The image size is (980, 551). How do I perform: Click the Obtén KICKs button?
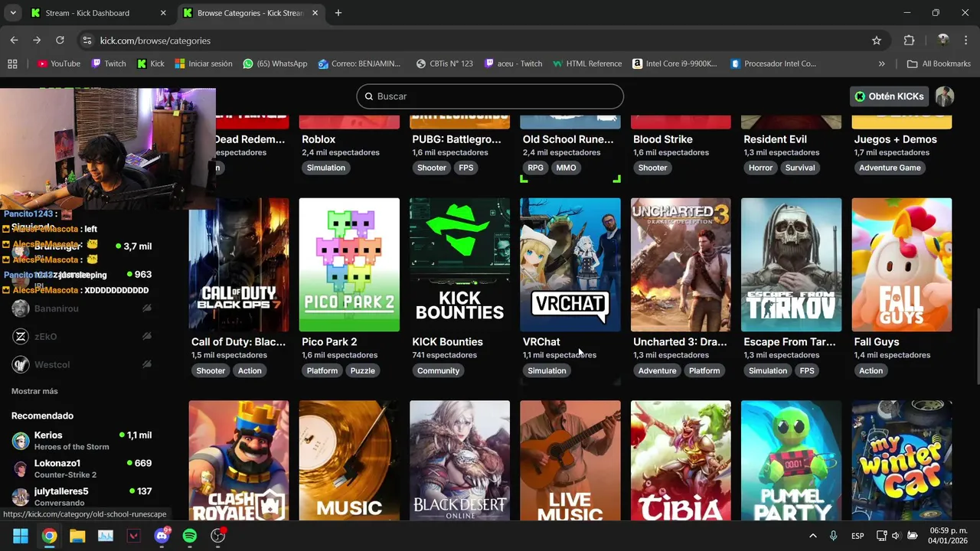pos(889,96)
